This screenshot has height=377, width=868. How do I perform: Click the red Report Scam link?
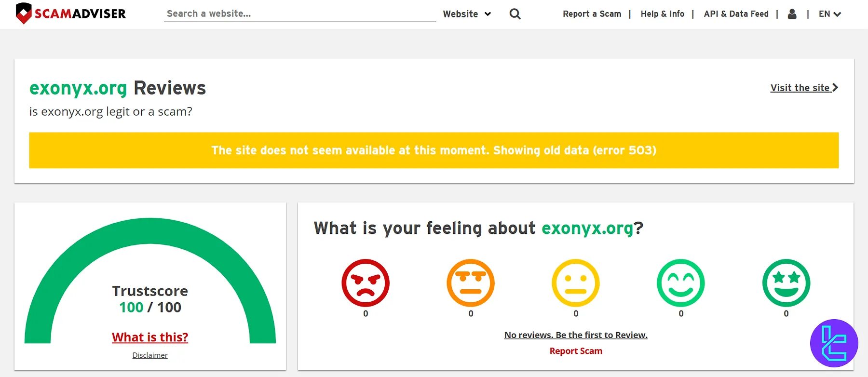[576, 351]
